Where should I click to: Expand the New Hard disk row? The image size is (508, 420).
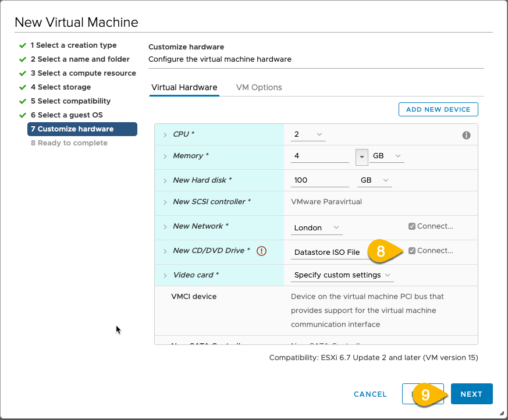pos(165,181)
